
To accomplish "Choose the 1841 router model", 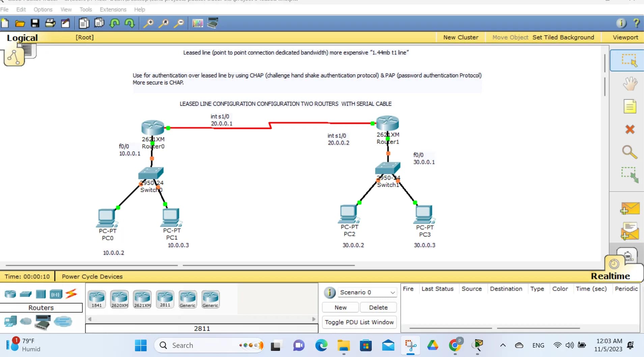I will tap(97, 299).
